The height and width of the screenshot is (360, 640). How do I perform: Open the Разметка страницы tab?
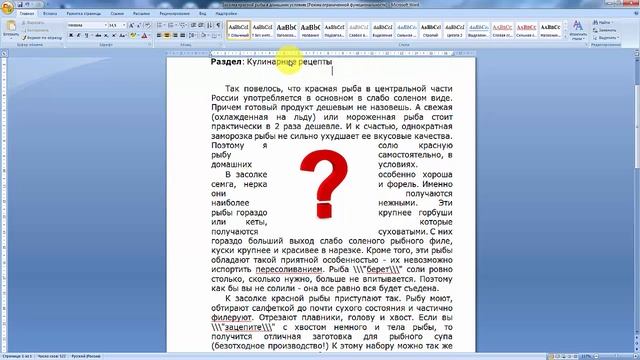(83, 13)
